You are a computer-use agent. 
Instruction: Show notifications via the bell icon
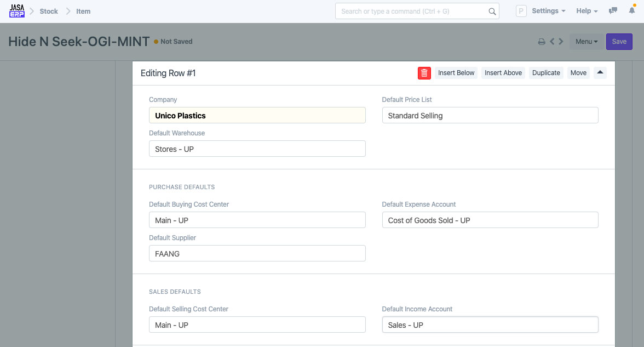(x=632, y=11)
